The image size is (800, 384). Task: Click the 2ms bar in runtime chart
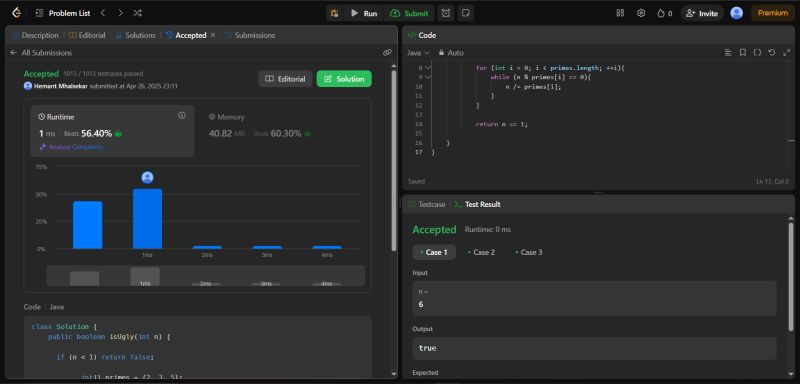pos(207,247)
